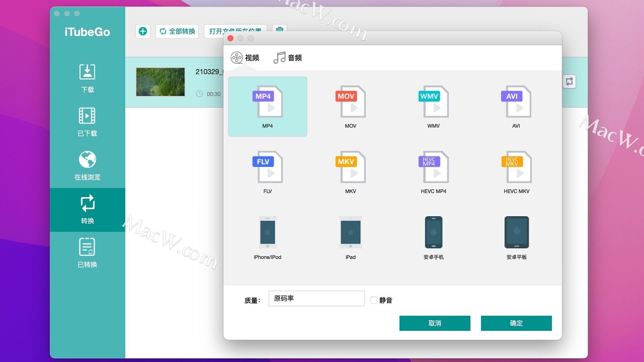
Task: Switch to the 视频 tab
Action: (x=245, y=58)
